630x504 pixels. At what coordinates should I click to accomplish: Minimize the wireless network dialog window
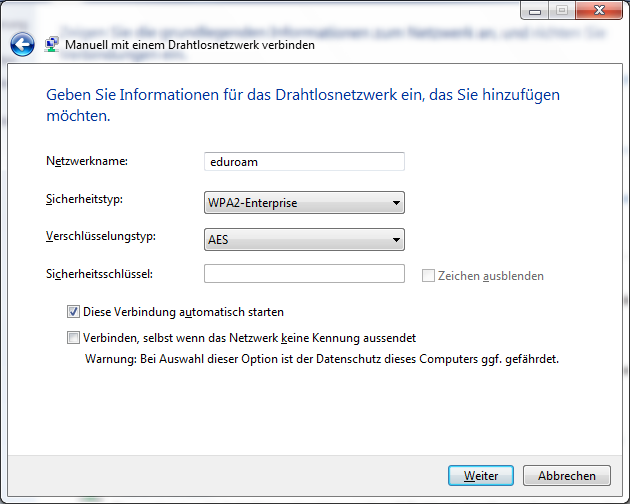point(534,10)
